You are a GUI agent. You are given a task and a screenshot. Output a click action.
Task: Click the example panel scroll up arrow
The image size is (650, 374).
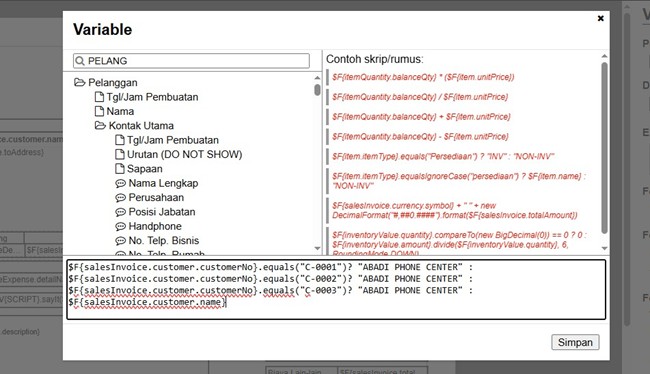coord(604,56)
